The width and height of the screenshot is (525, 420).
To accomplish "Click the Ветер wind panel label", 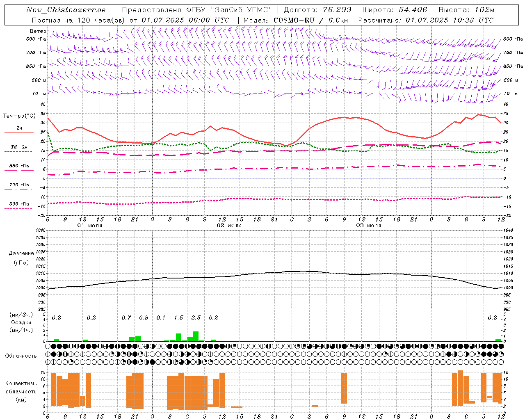I will tap(38, 31).
